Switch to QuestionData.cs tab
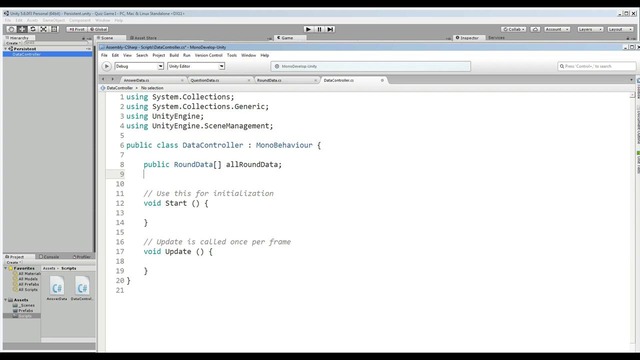The height and width of the screenshot is (360, 640). 205,80
